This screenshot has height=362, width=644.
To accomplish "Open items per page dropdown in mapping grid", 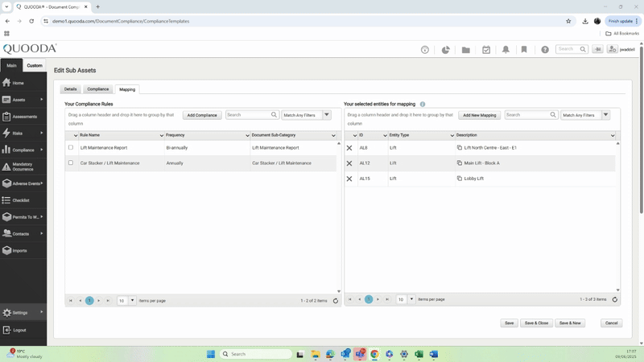I will coord(411,299).
